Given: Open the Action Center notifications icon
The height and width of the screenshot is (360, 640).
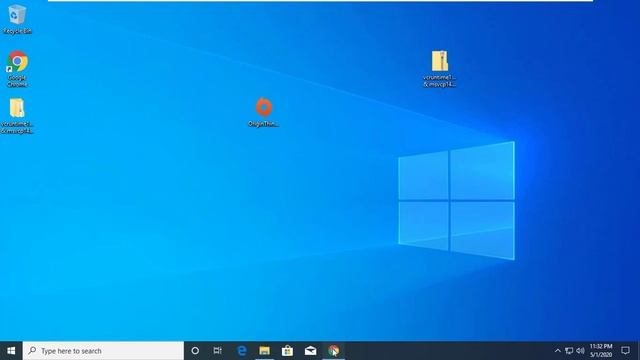Looking at the screenshot, I should click(625, 351).
